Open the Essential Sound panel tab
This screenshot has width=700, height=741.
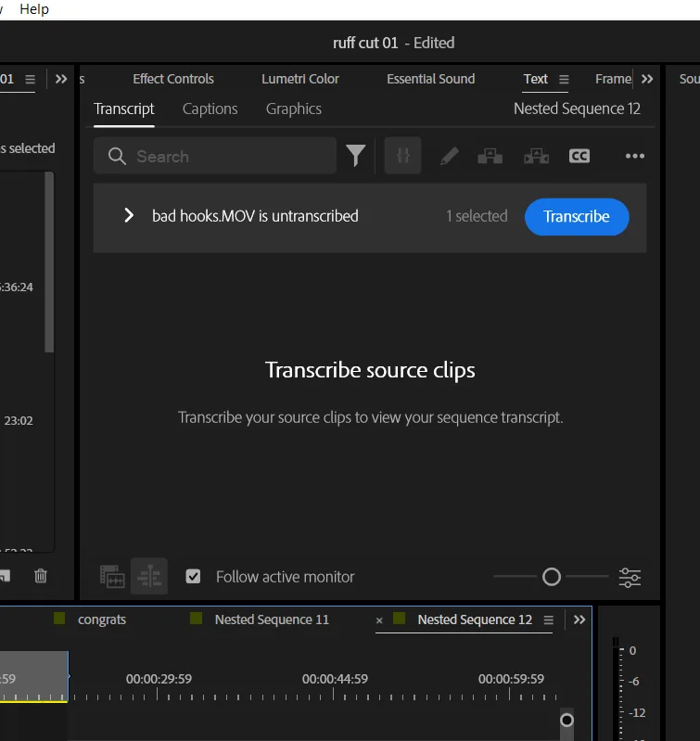431,79
